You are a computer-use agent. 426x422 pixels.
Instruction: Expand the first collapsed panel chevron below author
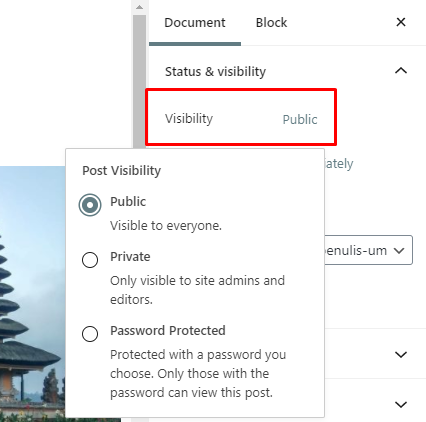(401, 354)
